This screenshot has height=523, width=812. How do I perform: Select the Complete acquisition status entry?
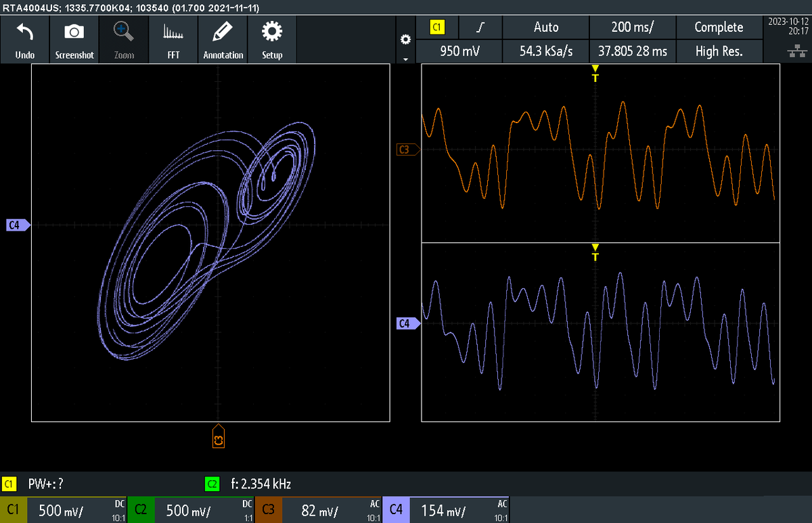[x=719, y=27]
